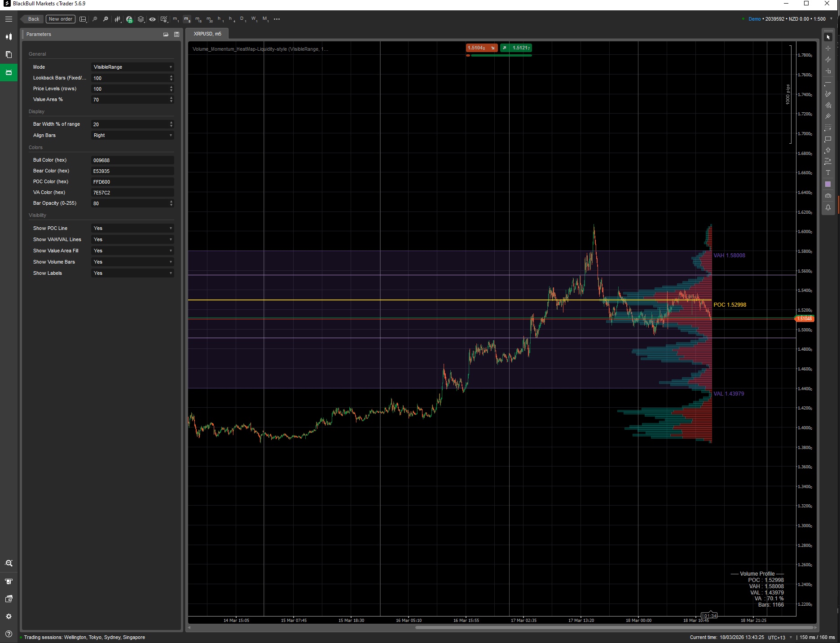Zoom in on the chart with the magnifier icon

(106, 19)
